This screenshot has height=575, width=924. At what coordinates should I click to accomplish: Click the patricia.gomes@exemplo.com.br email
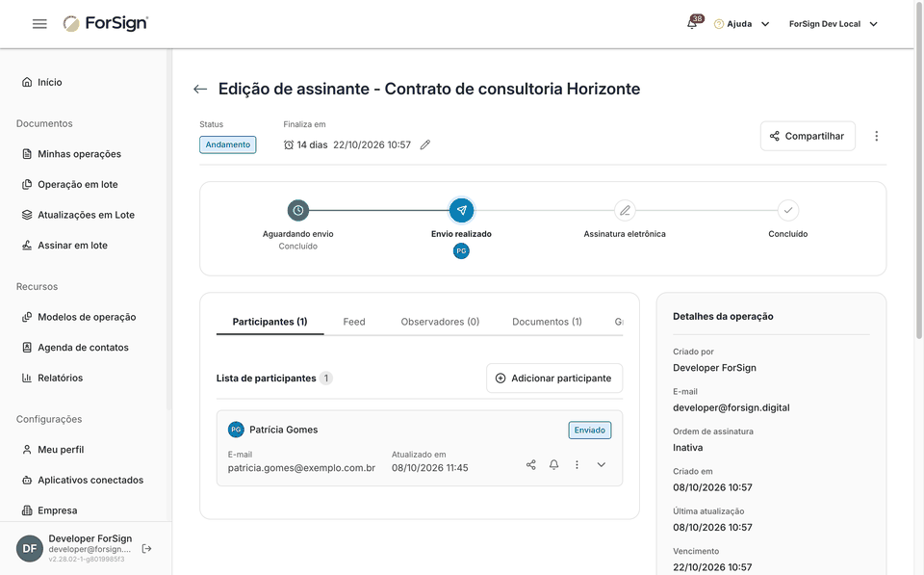(x=301, y=468)
